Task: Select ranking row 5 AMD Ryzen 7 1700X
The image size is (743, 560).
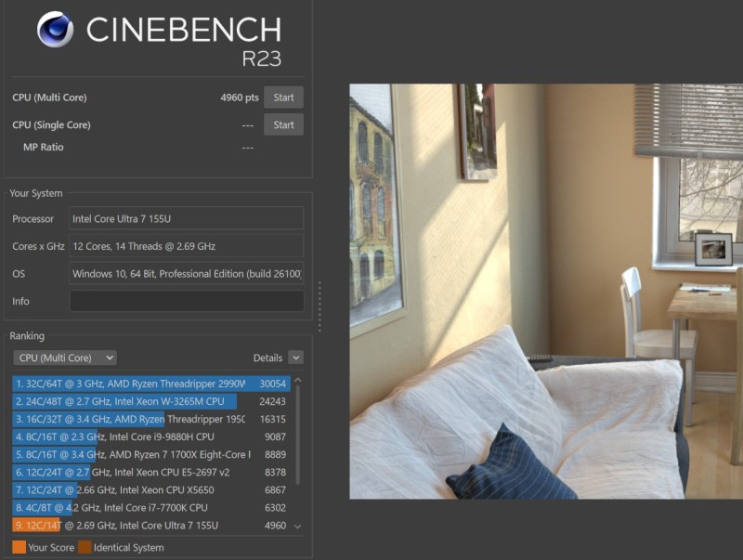Action: pyautogui.click(x=151, y=454)
